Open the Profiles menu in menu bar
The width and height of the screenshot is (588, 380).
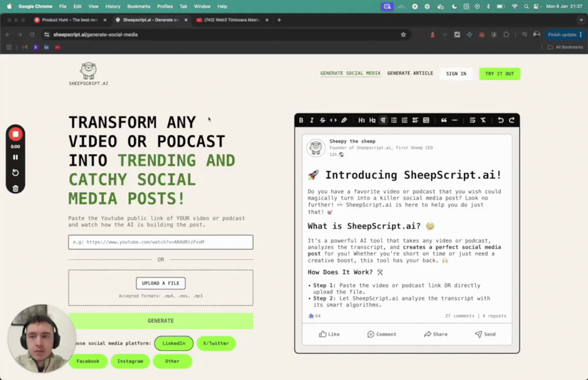pyautogui.click(x=165, y=6)
